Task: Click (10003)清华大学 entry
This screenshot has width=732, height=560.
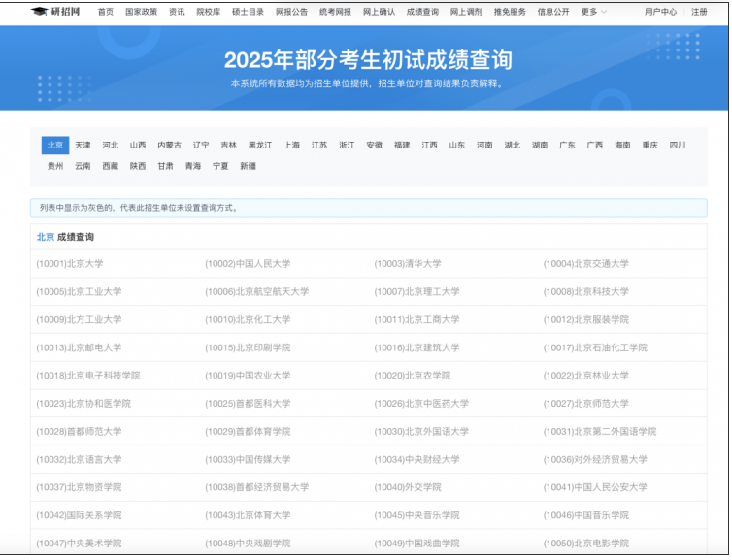Action: (x=408, y=264)
